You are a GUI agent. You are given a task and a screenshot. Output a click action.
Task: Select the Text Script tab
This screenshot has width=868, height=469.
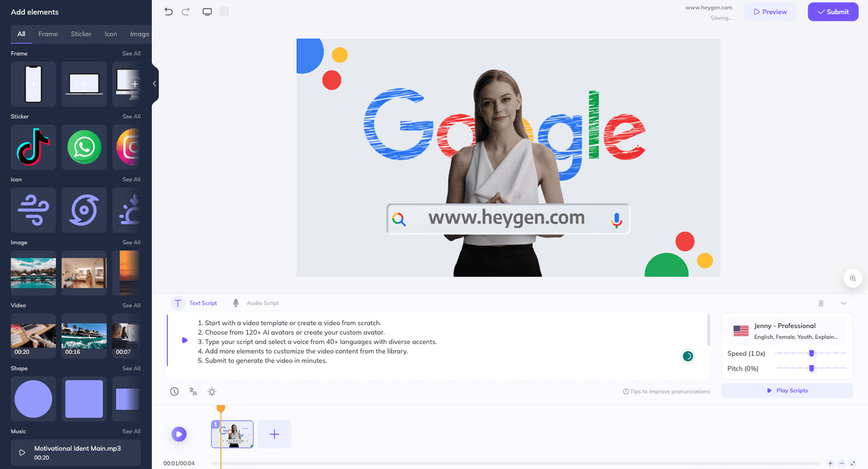(195, 303)
